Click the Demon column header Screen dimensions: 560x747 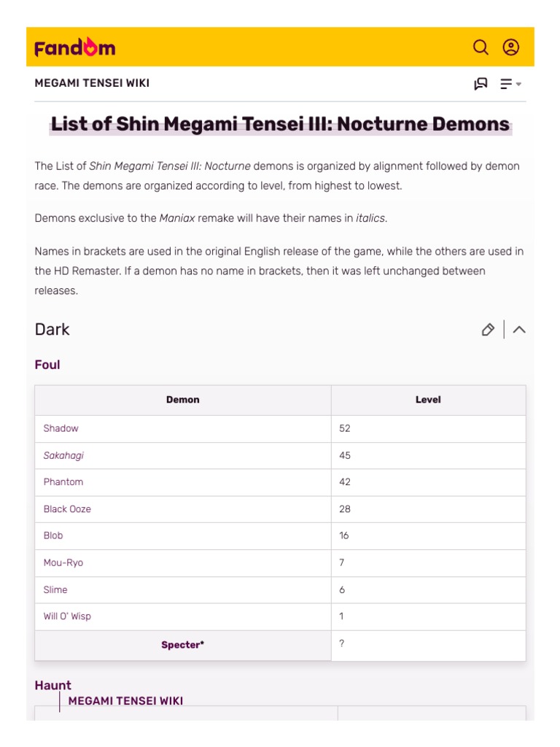[x=182, y=400]
